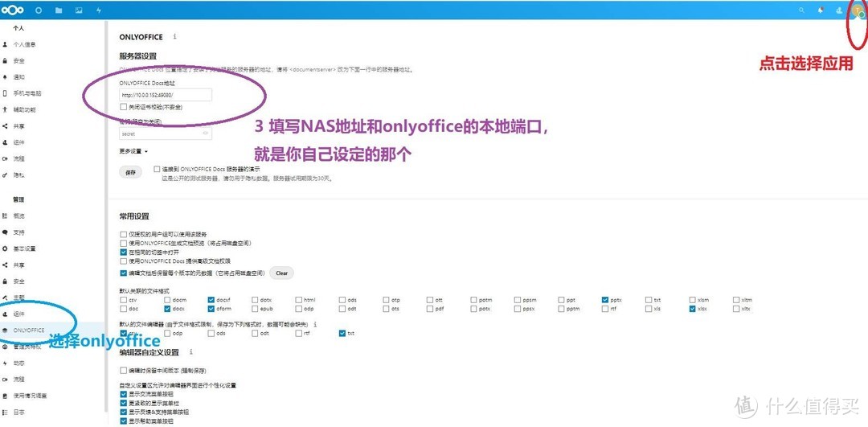Toggle the txt default editor checkbox
Image resolution: width=868 pixels, height=427 pixels.
[x=342, y=334]
